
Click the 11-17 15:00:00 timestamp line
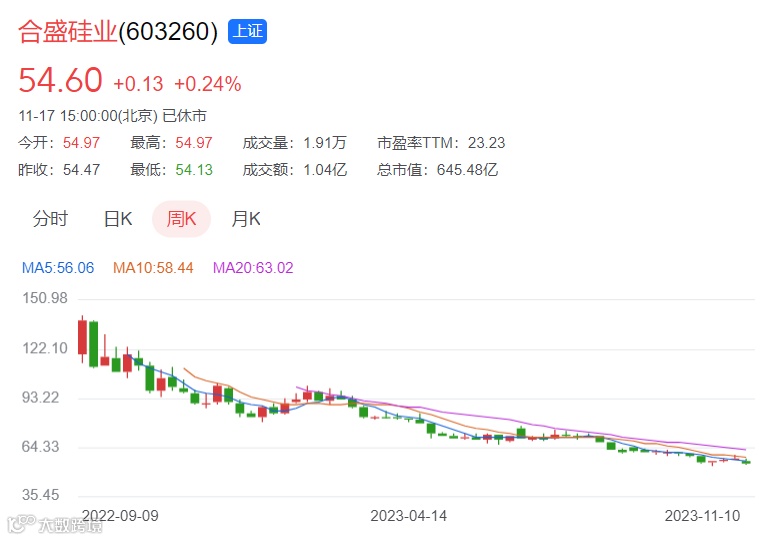point(112,116)
